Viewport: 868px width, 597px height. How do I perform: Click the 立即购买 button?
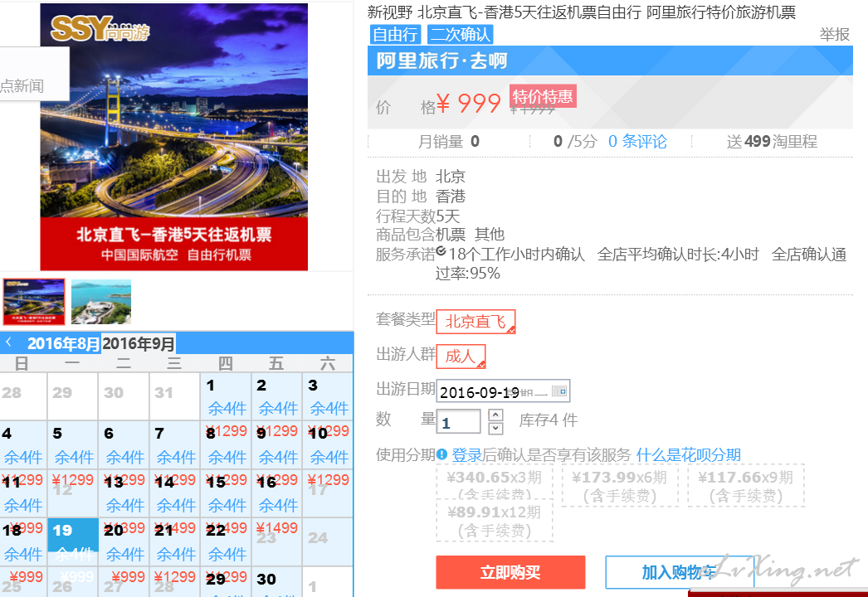tap(510, 572)
